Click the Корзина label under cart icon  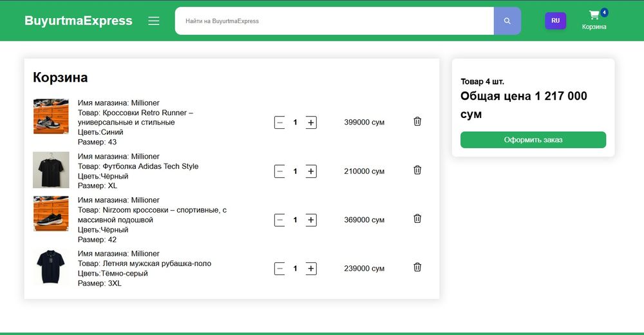point(594,26)
